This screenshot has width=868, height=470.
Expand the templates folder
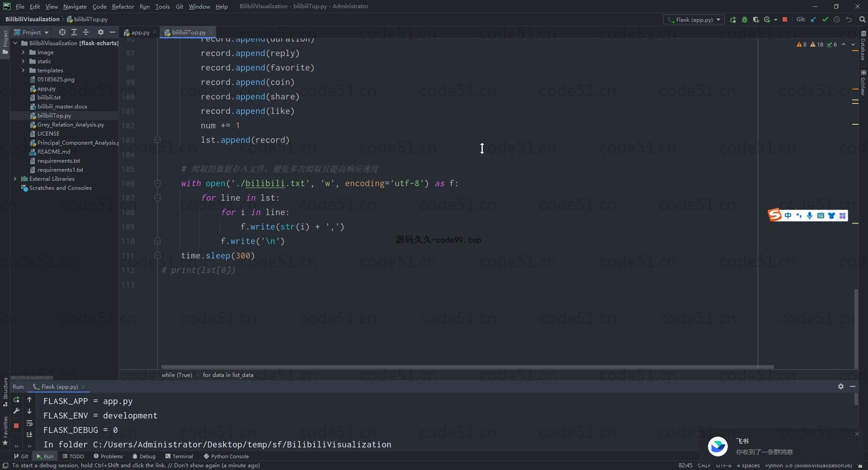point(24,70)
